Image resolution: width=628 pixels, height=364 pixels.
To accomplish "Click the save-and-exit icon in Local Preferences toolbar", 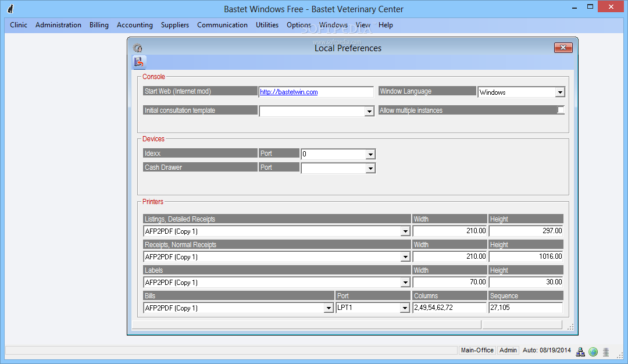I will (139, 62).
